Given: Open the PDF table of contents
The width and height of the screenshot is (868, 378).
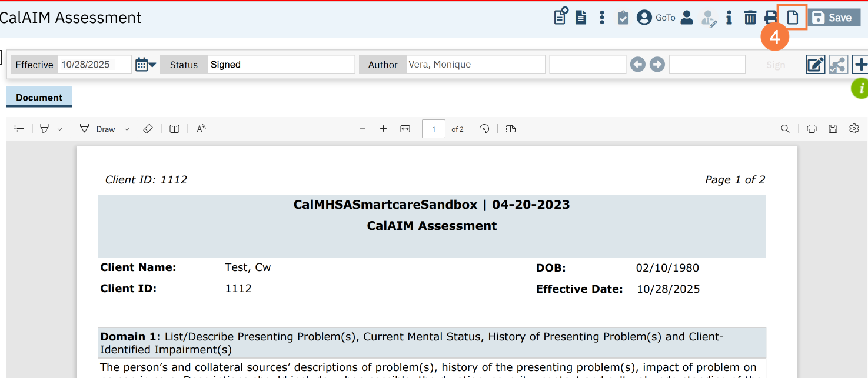Looking at the screenshot, I should coord(19,129).
